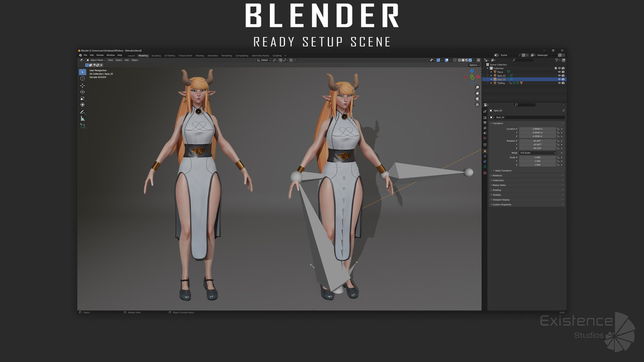644x362 pixels.
Task: Disable Spot_02 in renders camera icon
Action: pos(563,79)
